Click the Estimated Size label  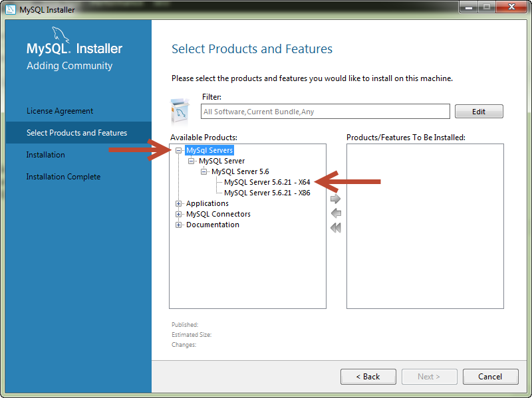pos(192,335)
